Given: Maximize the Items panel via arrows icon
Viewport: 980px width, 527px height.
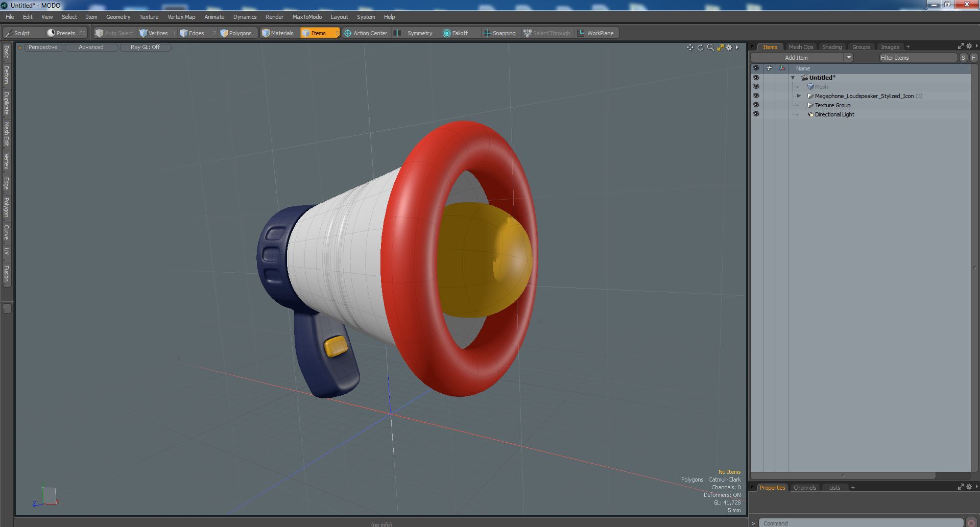Looking at the screenshot, I should (961, 46).
